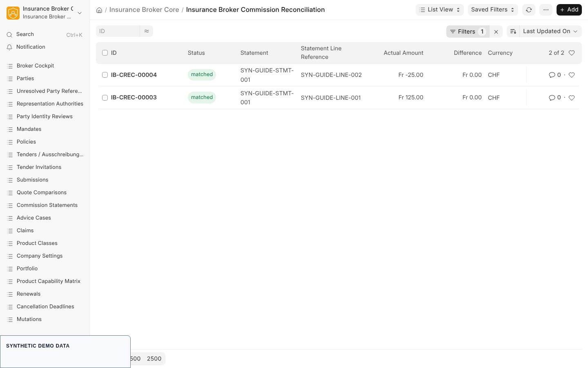This screenshot has width=588, height=368.
Task: Click the ID filter input field
Action: click(118, 31)
